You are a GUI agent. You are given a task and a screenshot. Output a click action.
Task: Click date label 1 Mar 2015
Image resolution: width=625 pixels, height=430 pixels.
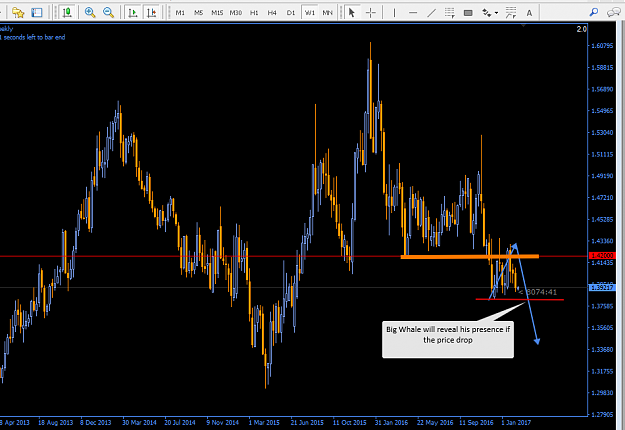264,422
